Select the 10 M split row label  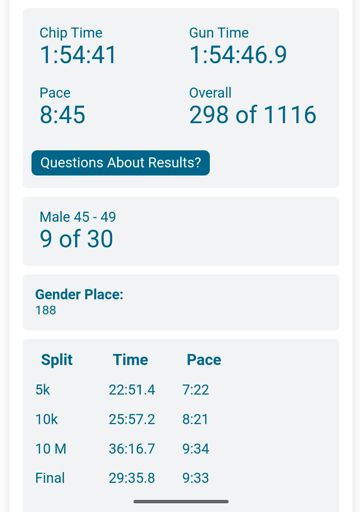pyautogui.click(x=51, y=449)
